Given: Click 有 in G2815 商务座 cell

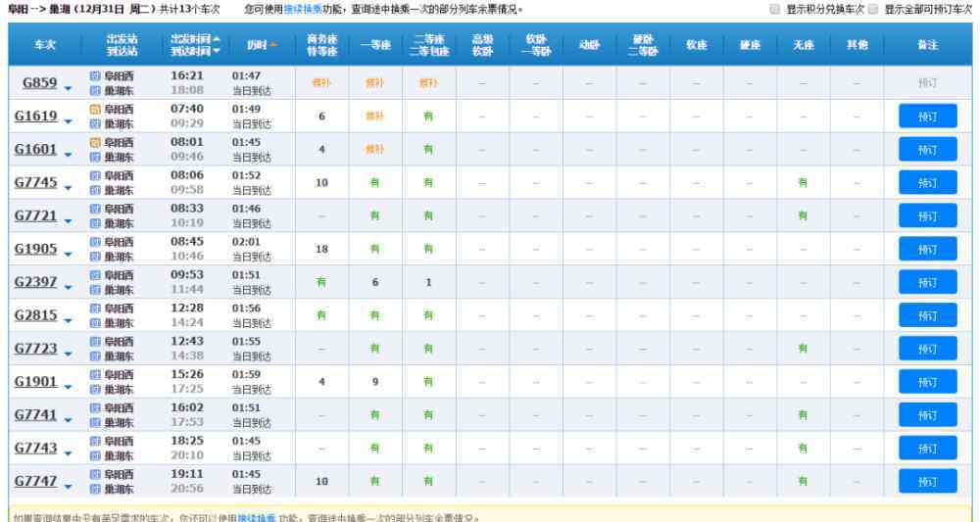Looking at the screenshot, I should coord(321,315).
